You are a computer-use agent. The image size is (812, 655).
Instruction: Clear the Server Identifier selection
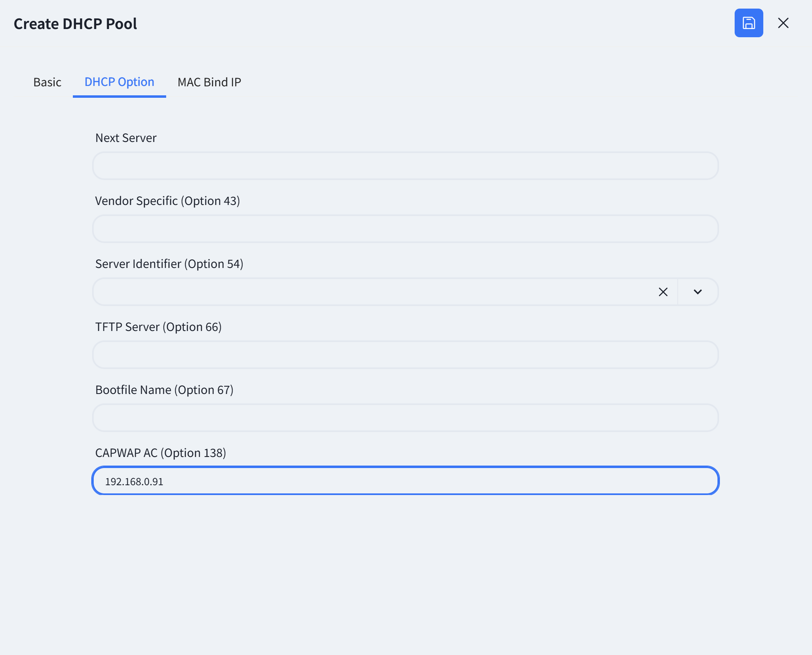(663, 292)
